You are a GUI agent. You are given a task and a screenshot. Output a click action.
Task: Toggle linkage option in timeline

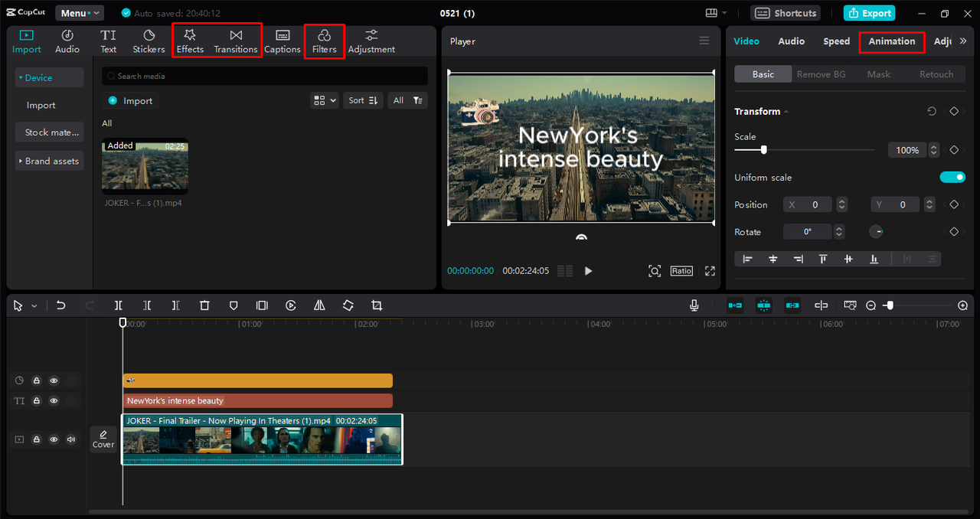tap(792, 305)
